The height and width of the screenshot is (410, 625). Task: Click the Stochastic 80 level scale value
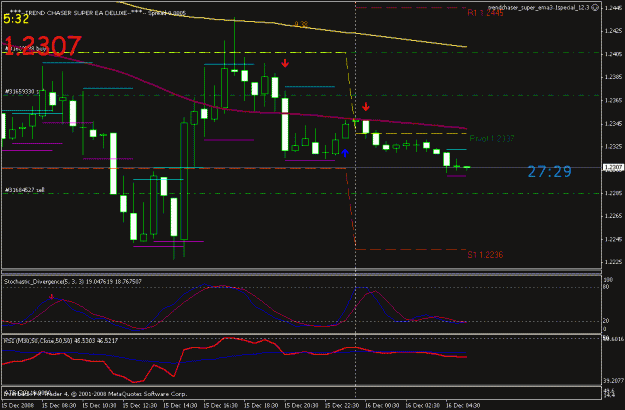606,287
